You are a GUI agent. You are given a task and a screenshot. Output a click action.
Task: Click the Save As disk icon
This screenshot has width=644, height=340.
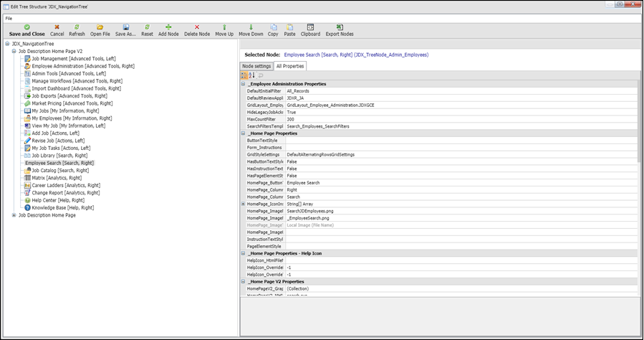click(126, 27)
